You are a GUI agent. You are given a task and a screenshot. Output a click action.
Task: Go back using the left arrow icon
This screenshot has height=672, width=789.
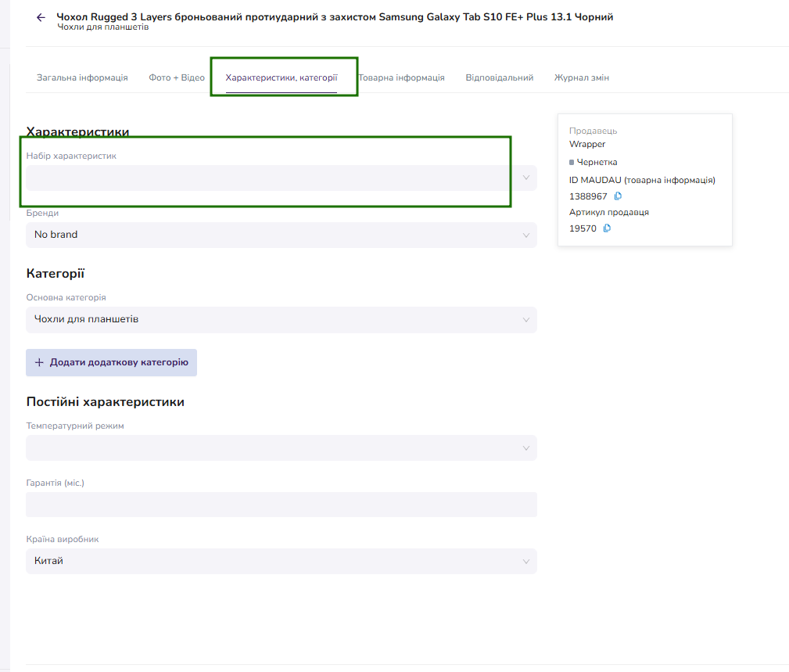(x=41, y=18)
